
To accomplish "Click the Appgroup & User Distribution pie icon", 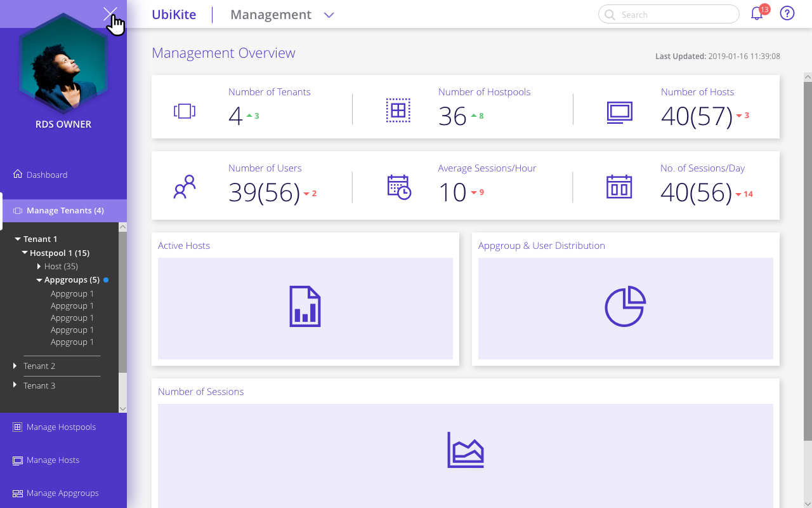I will 625,307.
